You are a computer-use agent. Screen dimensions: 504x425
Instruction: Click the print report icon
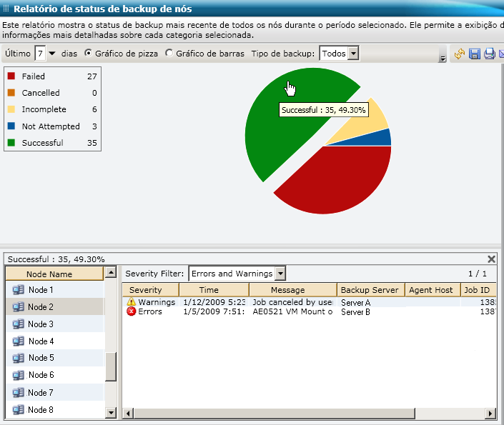(489, 54)
